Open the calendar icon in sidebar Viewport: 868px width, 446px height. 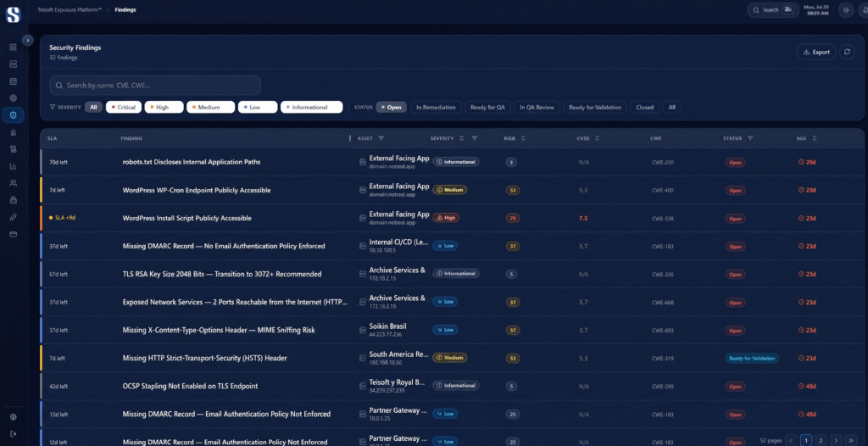tap(14, 81)
